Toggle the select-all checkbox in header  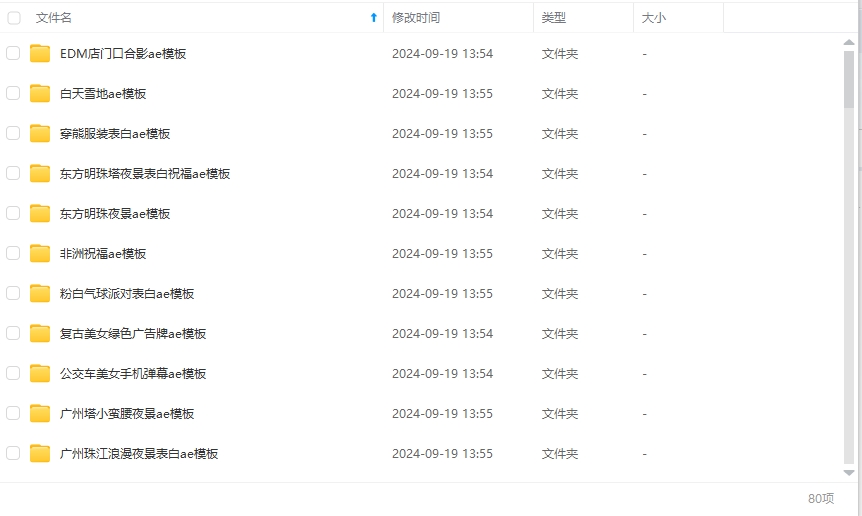pyautogui.click(x=14, y=18)
